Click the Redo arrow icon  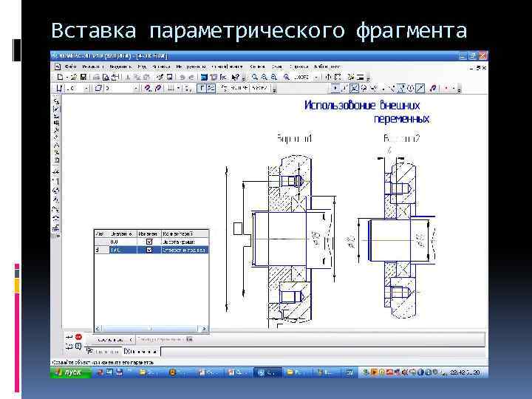[x=191, y=77]
